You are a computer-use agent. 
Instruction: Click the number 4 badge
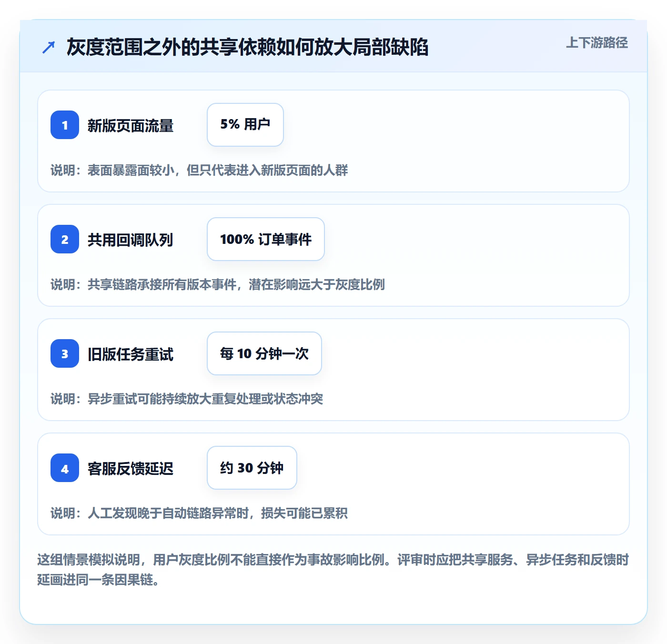(65, 468)
